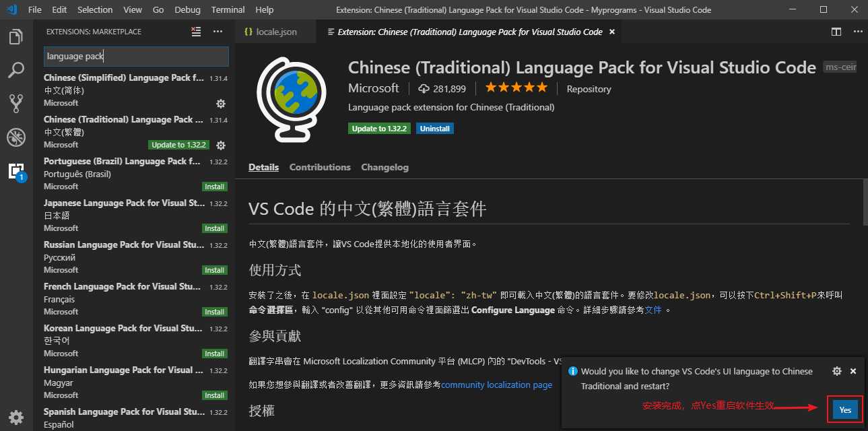This screenshot has height=431, width=868.
Task: Click the globe extension icon
Action: (290, 101)
